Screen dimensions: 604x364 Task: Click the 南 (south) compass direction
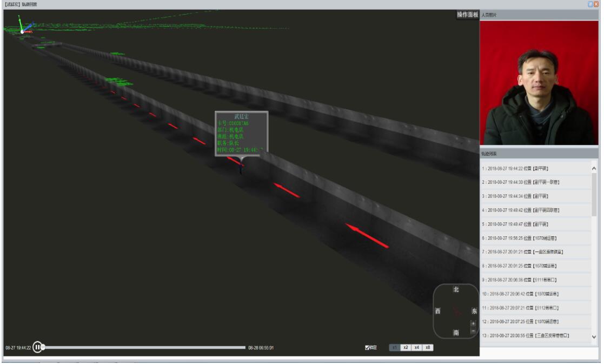click(456, 333)
